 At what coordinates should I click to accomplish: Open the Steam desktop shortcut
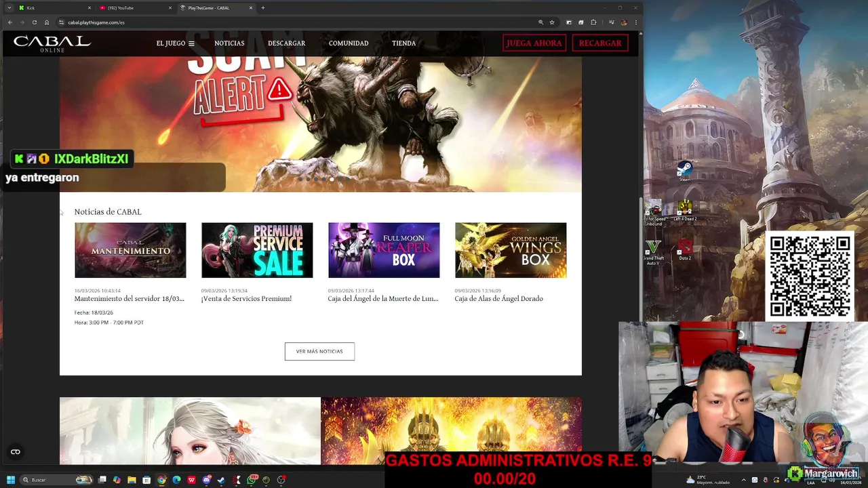685,171
